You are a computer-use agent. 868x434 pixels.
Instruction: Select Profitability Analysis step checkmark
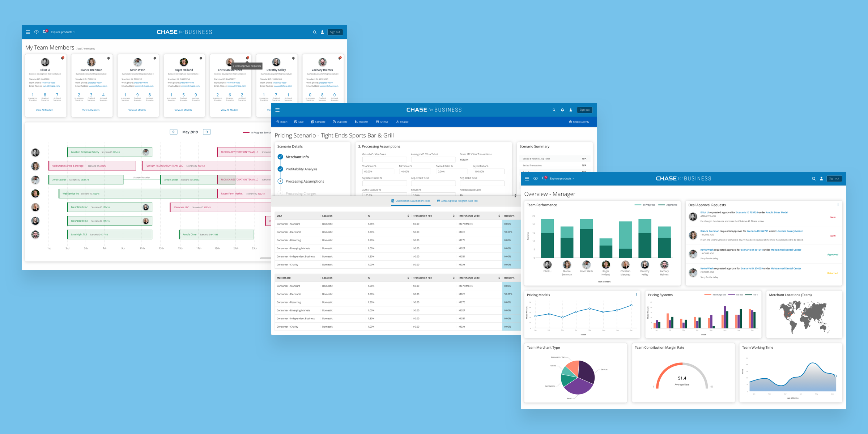280,169
